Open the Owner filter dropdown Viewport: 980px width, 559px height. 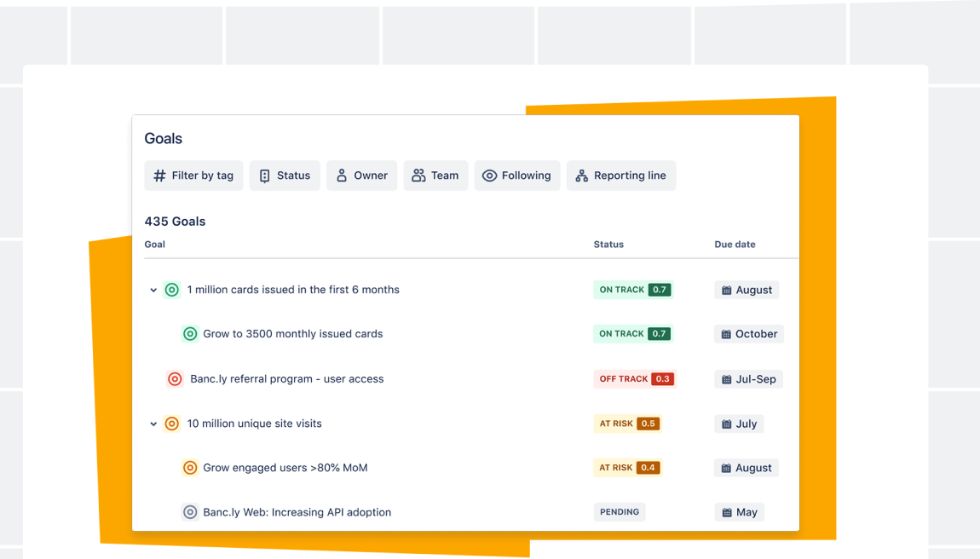click(x=361, y=176)
